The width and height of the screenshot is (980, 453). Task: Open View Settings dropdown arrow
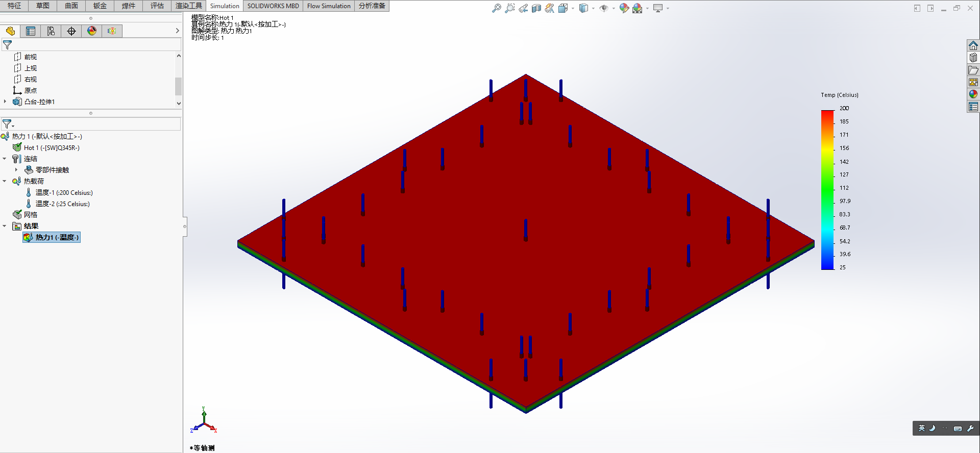pos(668,8)
